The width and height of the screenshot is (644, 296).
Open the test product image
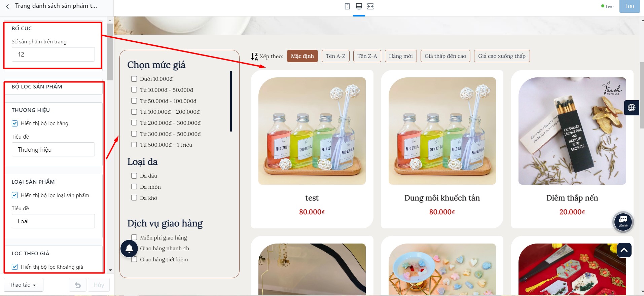click(x=312, y=131)
